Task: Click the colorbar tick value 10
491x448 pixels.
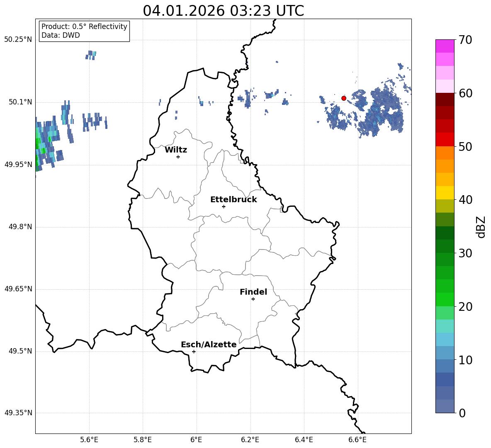Action: [465, 360]
